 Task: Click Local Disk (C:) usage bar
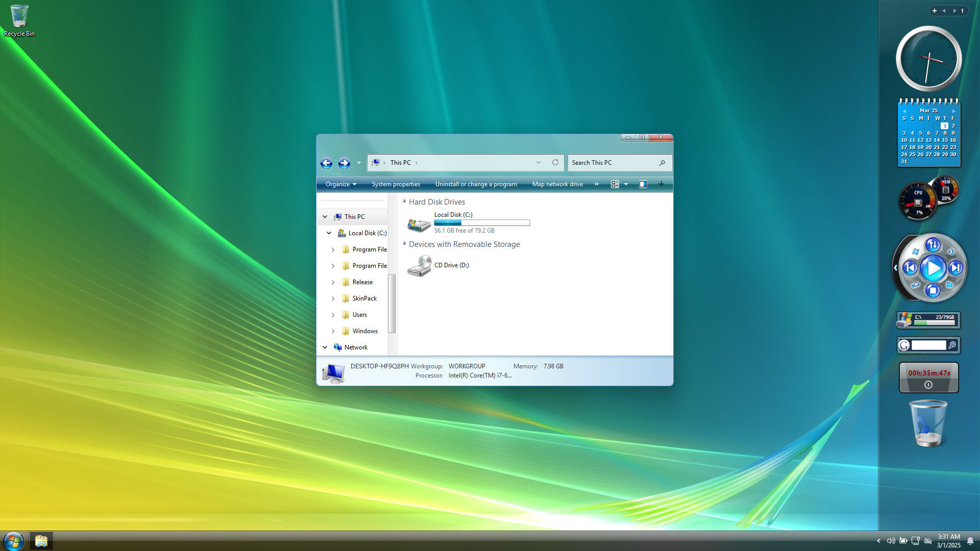click(x=481, y=223)
